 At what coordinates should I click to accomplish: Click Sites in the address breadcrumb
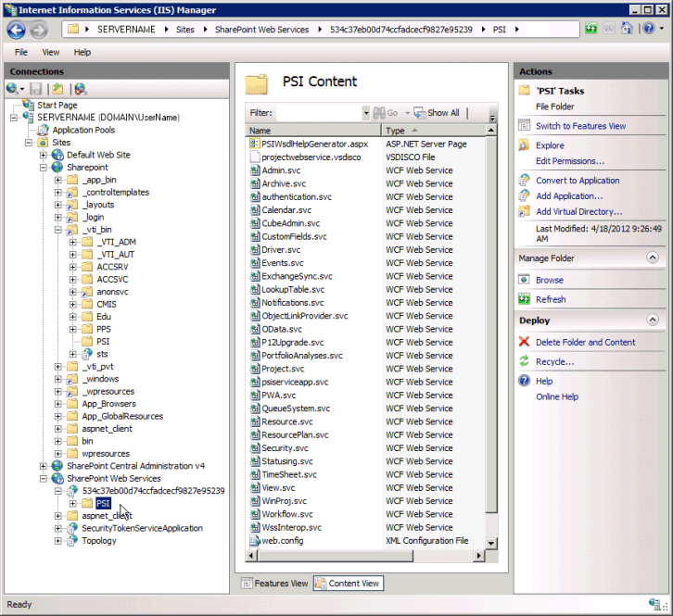pos(185,30)
